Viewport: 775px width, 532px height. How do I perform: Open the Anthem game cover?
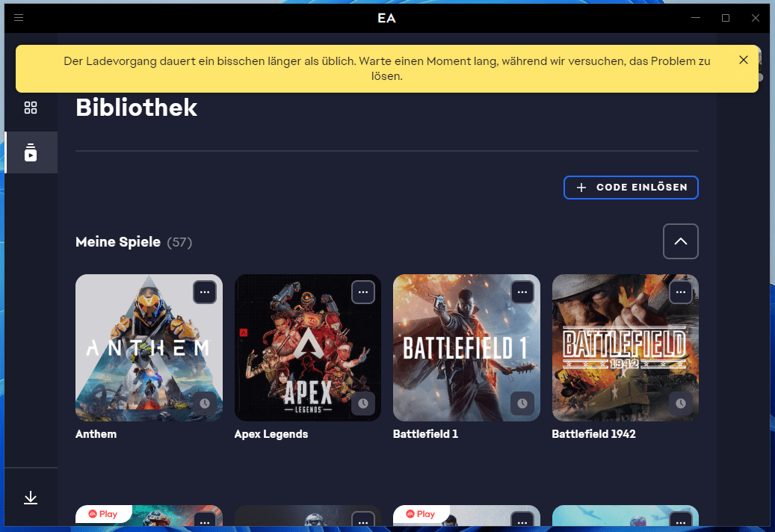point(149,347)
